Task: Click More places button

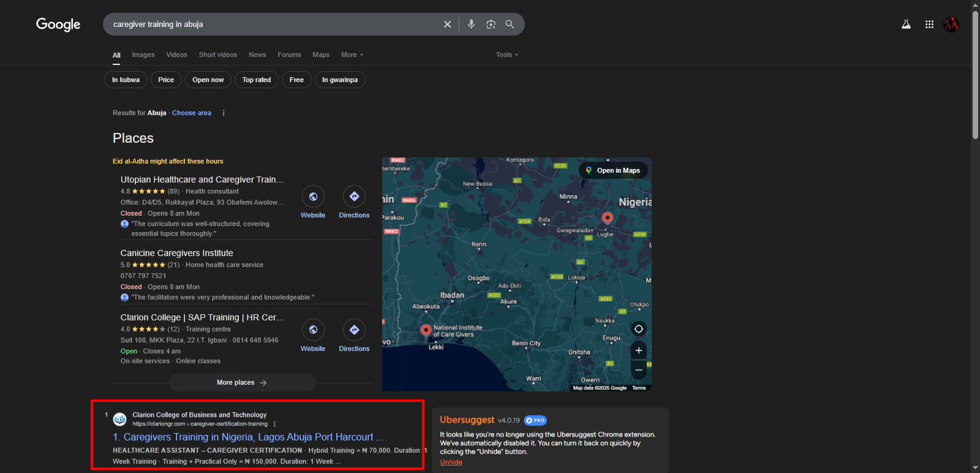Action: [x=242, y=382]
